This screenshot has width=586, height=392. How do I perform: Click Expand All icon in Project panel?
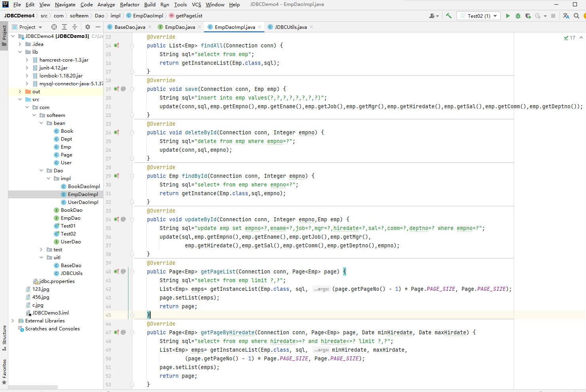pos(64,27)
